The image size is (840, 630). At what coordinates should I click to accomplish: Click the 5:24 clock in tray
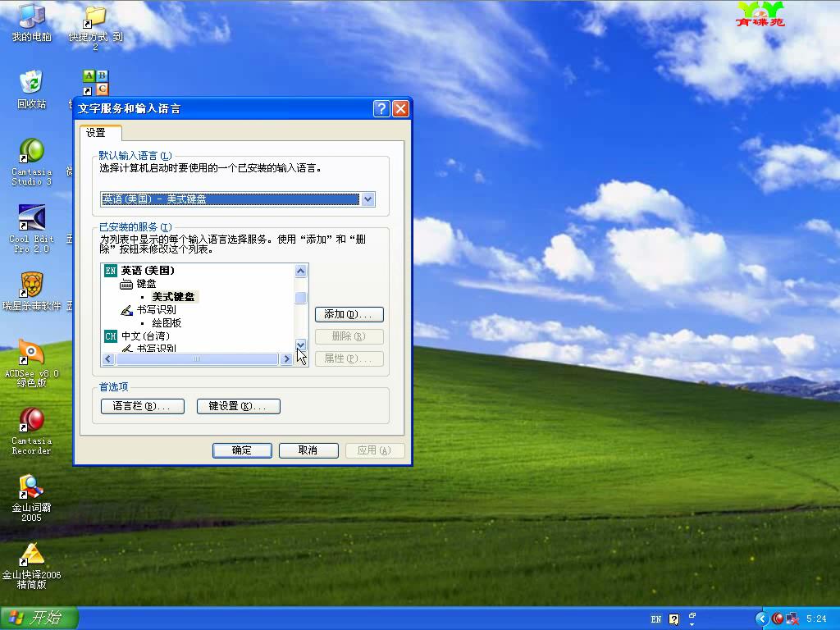816,619
